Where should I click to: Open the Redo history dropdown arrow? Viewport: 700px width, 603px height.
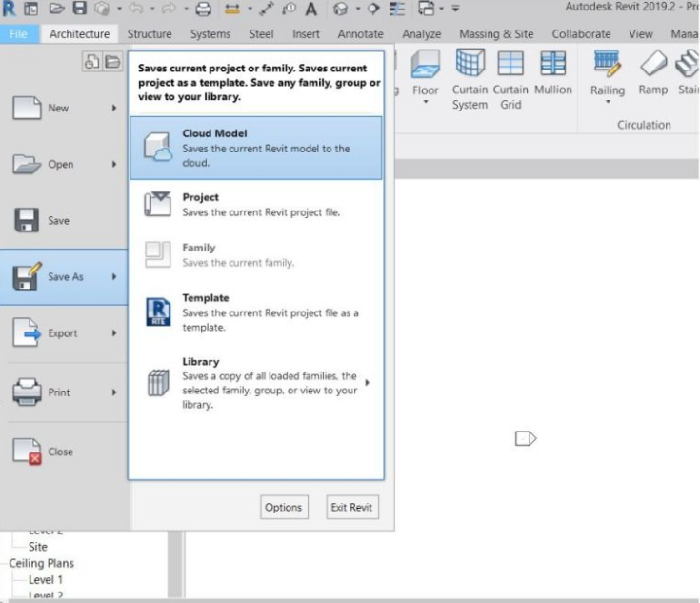[186, 9]
